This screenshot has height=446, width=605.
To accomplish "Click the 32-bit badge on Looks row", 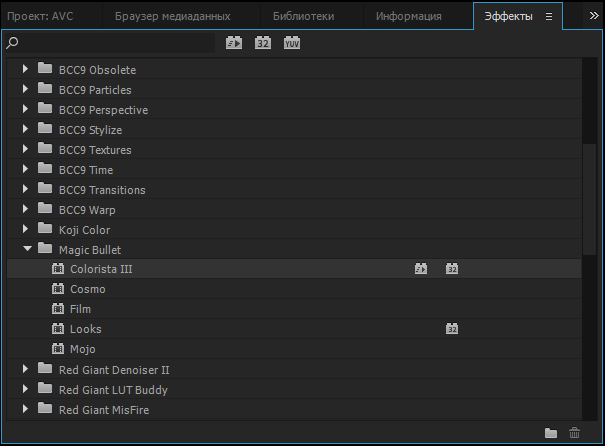I will click(452, 329).
